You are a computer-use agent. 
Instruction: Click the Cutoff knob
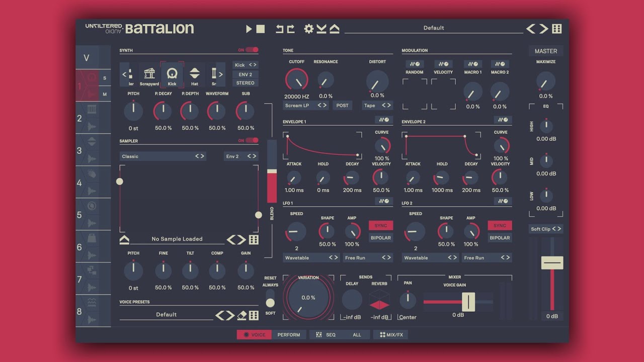pyautogui.click(x=296, y=80)
